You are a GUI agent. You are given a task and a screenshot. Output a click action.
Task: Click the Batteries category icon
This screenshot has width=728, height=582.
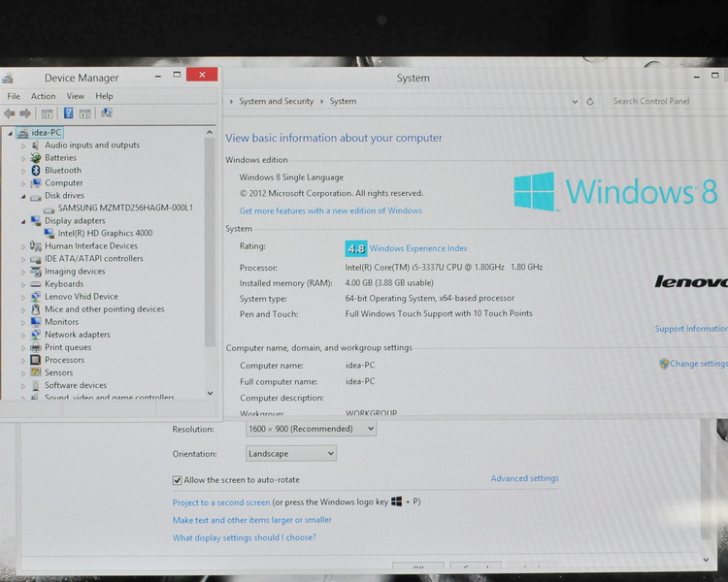(x=36, y=158)
